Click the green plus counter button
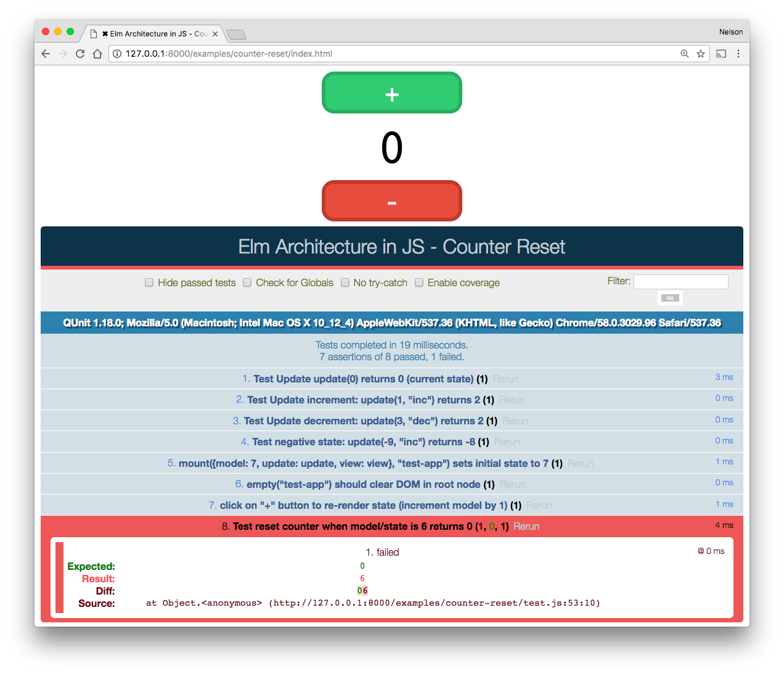The image size is (784, 676). point(392,93)
